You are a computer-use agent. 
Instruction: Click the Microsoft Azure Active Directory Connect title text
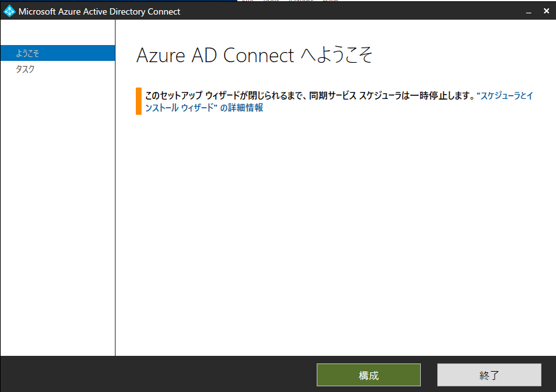coord(98,11)
